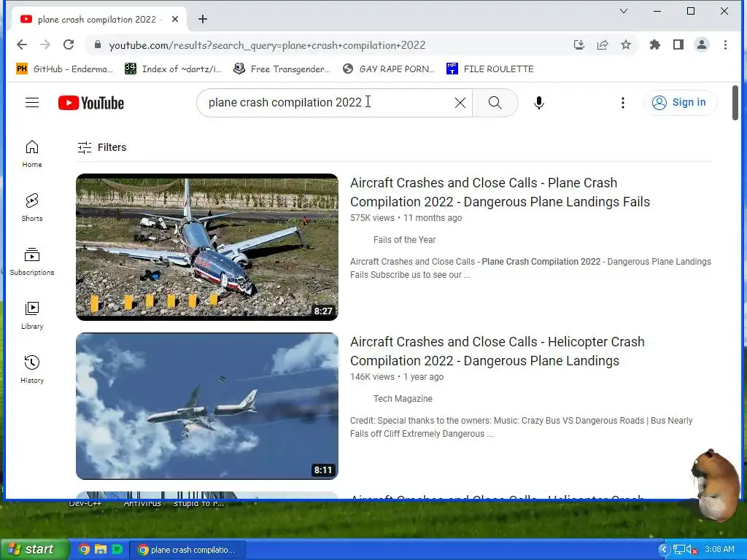Image resolution: width=747 pixels, height=560 pixels.
Task: Start voice search with microphone
Action: [x=539, y=102]
